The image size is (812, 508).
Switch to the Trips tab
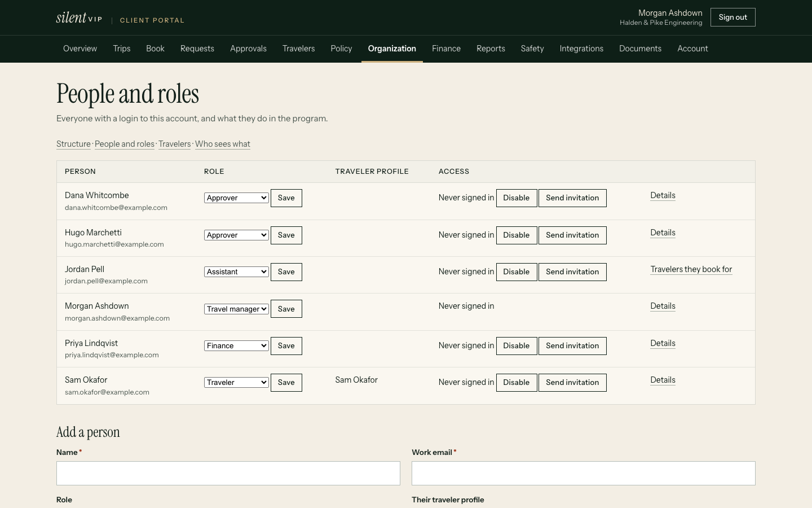122,49
